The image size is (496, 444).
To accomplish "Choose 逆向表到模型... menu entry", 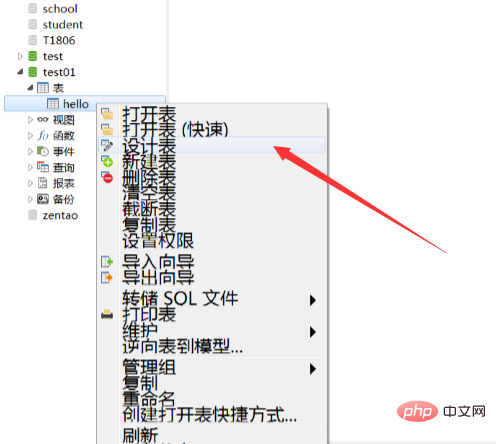I will [212, 346].
